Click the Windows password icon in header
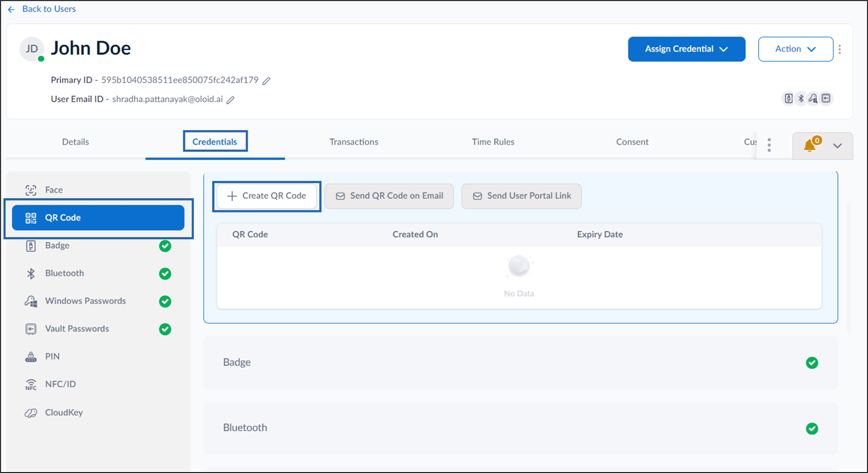This screenshot has height=473, width=868. pyautogui.click(x=813, y=99)
